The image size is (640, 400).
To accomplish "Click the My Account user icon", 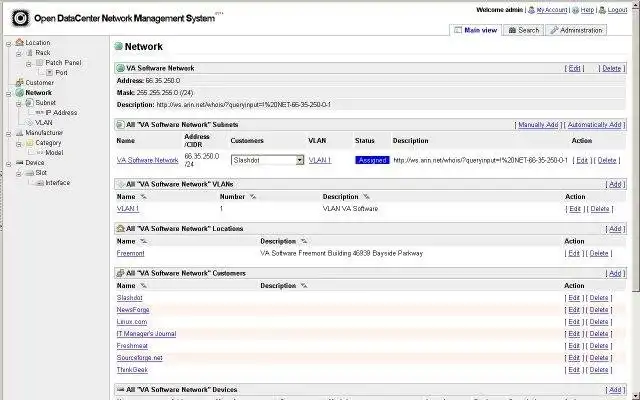I will pos(531,10).
